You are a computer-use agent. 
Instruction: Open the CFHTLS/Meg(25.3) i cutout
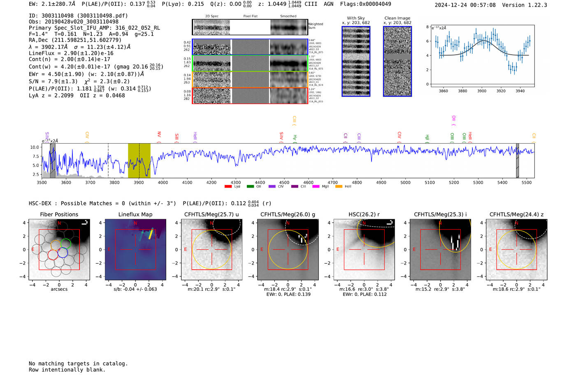coord(440,250)
